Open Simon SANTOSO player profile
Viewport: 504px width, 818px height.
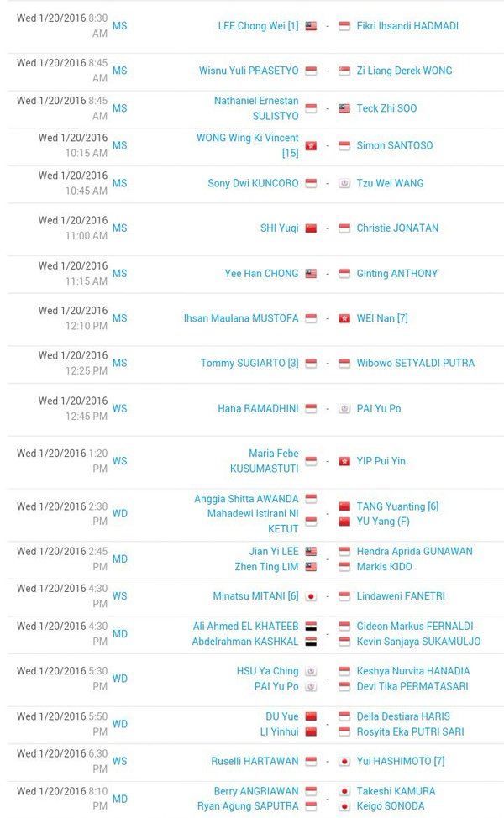[395, 145]
